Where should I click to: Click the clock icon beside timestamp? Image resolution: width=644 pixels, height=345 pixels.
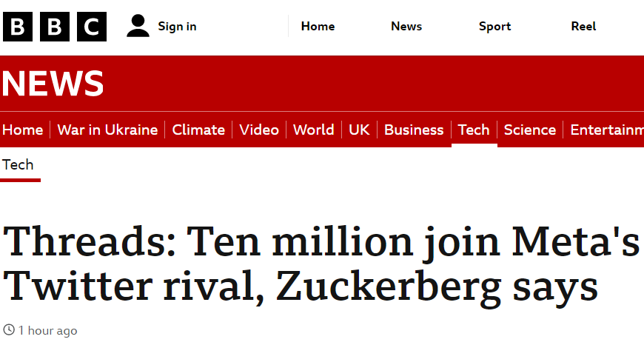(x=9, y=330)
